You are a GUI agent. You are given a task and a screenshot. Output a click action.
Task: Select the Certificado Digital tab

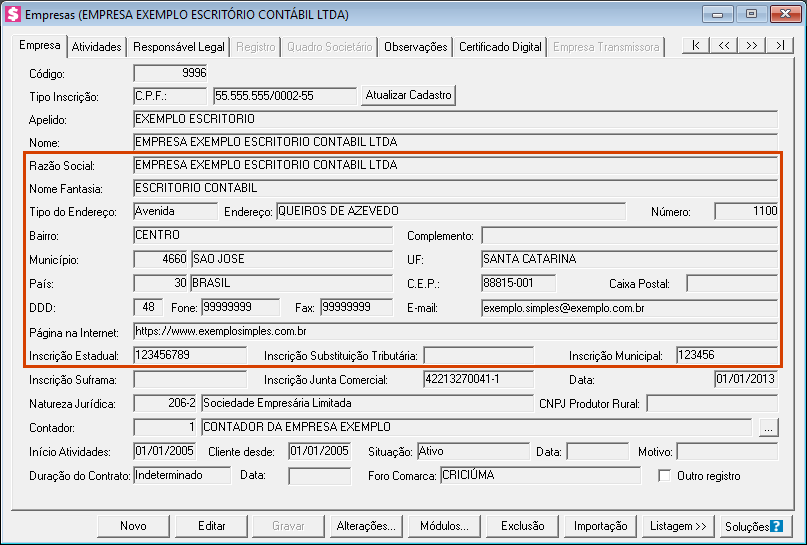tap(500, 47)
